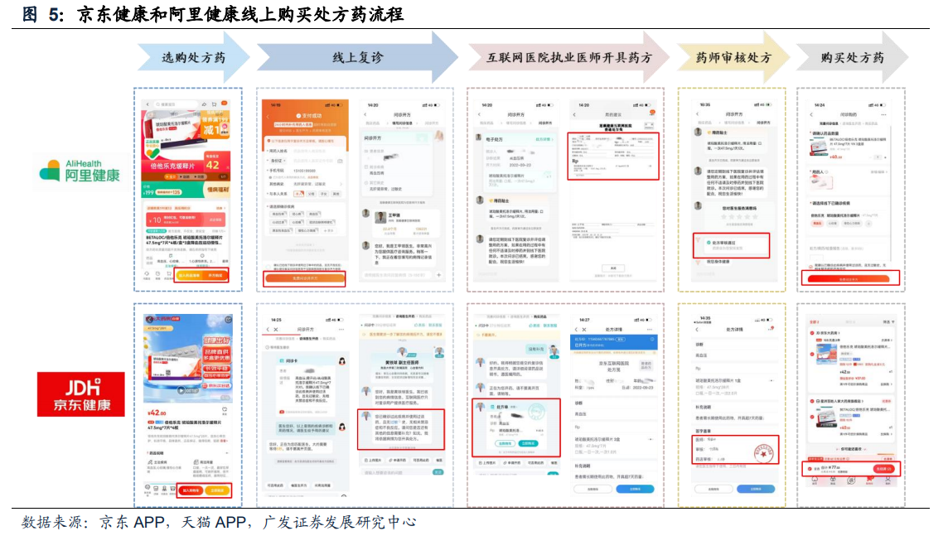Click the ¥42.00 price on JD product page
The width and height of the screenshot is (948, 560).
point(157,413)
